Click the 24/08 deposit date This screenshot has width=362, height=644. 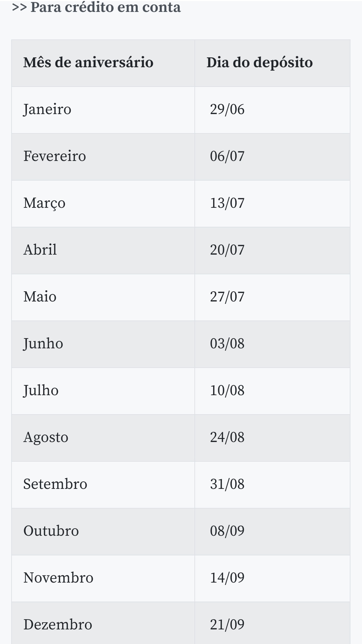click(227, 438)
